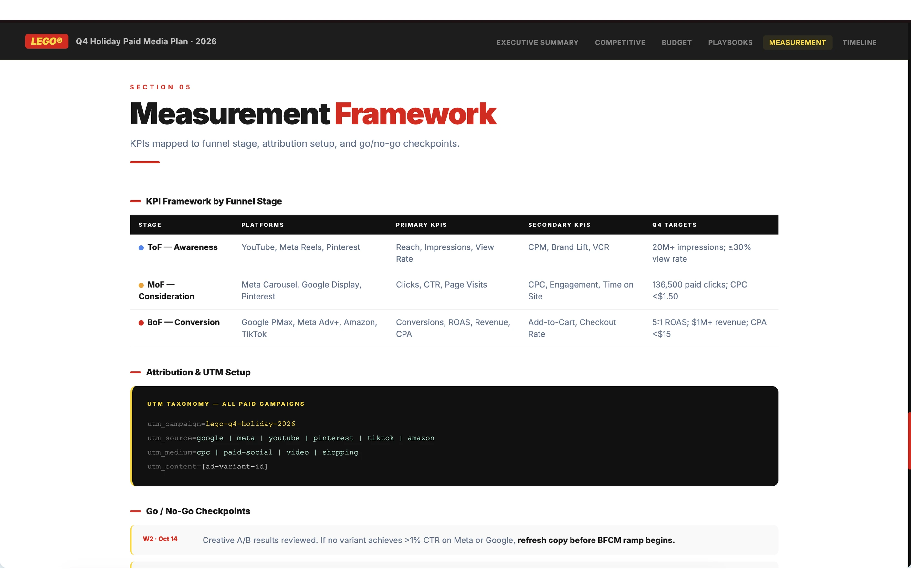
Task: Switch to the Playbooks section
Action: click(730, 42)
